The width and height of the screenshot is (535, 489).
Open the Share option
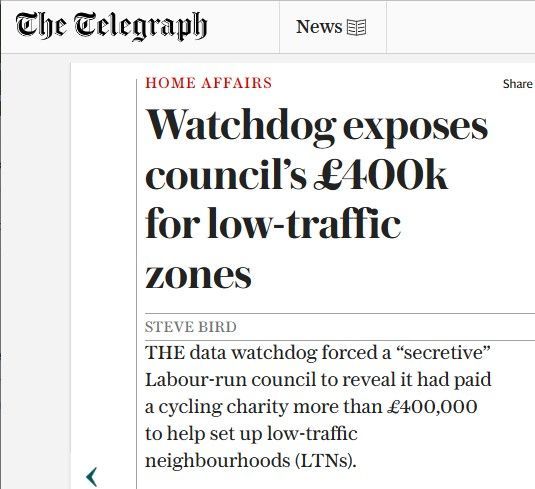click(x=518, y=84)
